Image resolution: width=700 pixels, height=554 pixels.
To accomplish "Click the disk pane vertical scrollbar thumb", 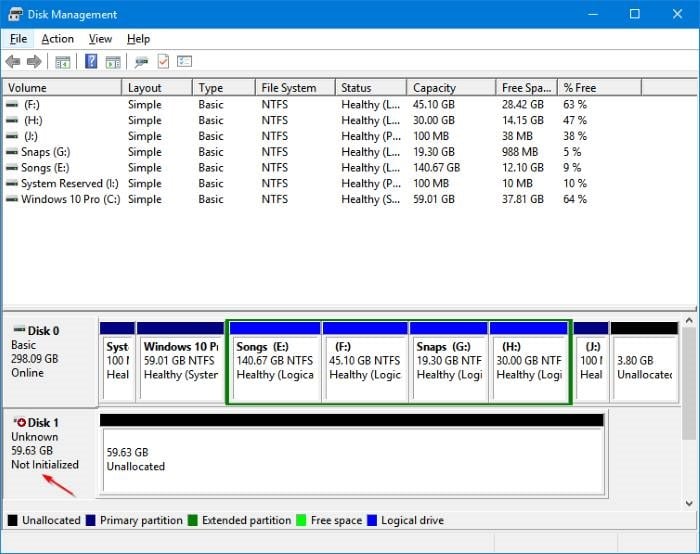I will pyautogui.click(x=689, y=384).
